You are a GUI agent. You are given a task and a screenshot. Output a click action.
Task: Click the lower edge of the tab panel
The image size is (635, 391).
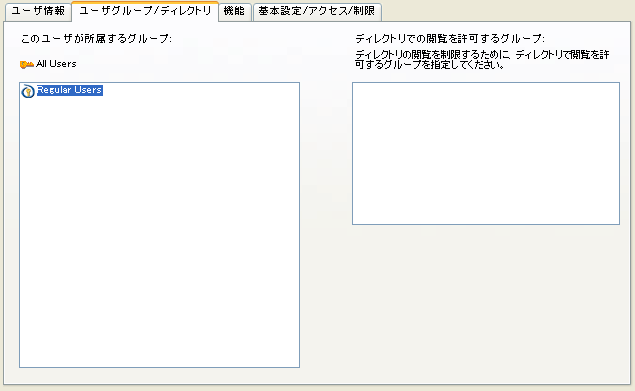tap(317, 384)
